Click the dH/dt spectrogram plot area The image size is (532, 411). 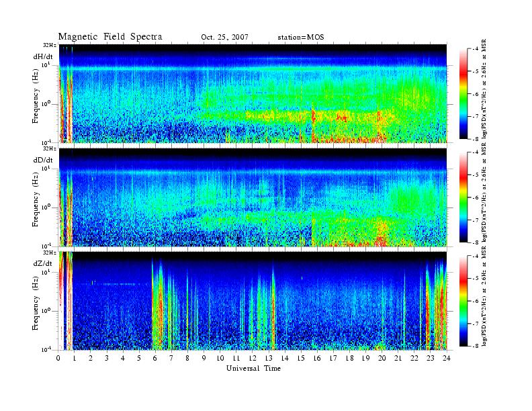pyautogui.click(x=253, y=93)
